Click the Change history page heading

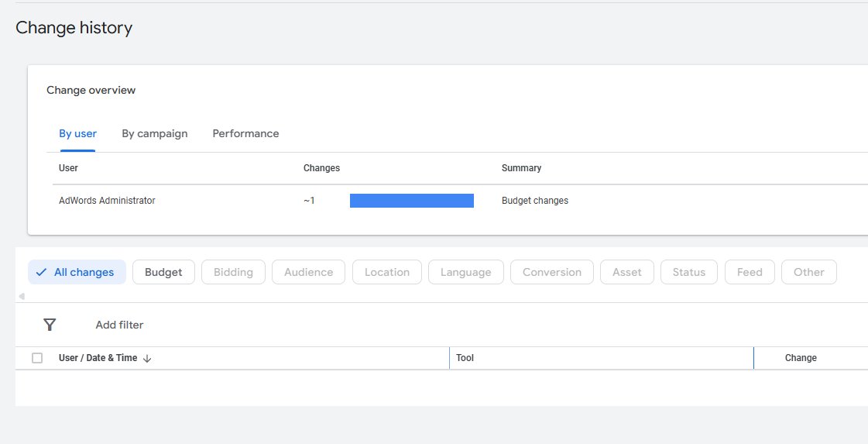click(74, 28)
